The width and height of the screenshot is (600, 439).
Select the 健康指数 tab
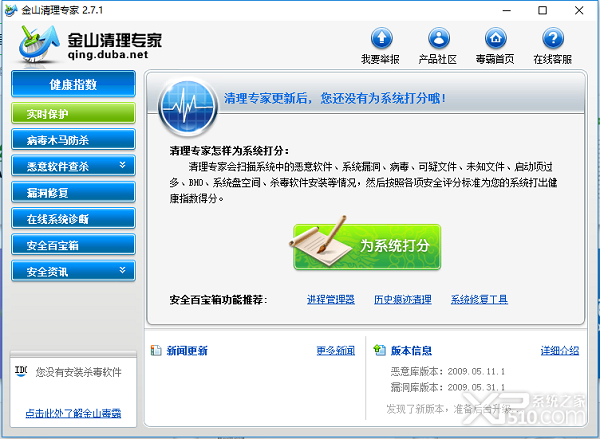coord(73,84)
